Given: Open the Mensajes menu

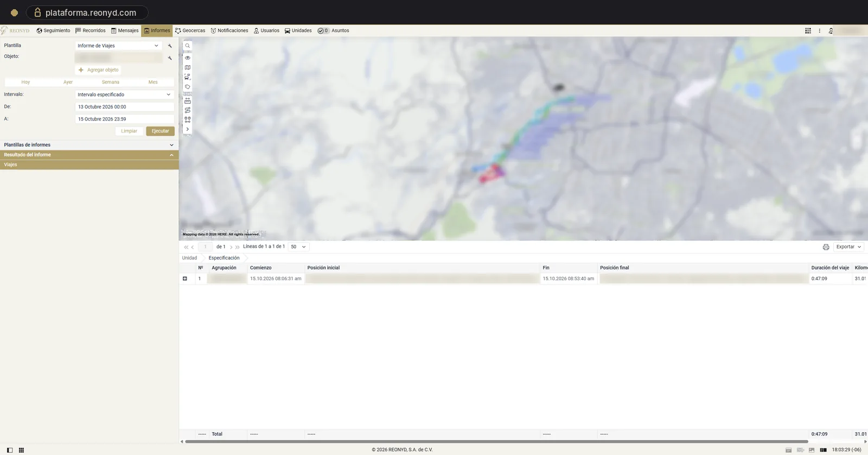Looking at the screenshot, I should coord(125,30).
